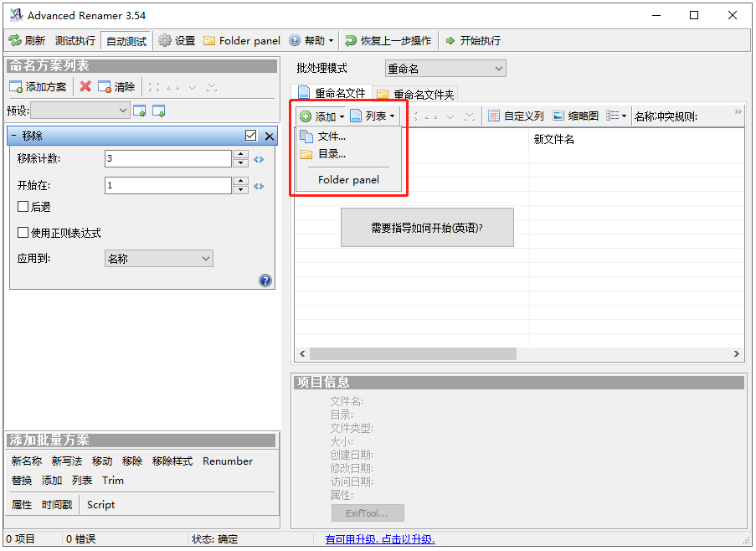Toggle the 自动测试 button
The image size is (756, 551).
pyautogui.click(x=126, y=41)
